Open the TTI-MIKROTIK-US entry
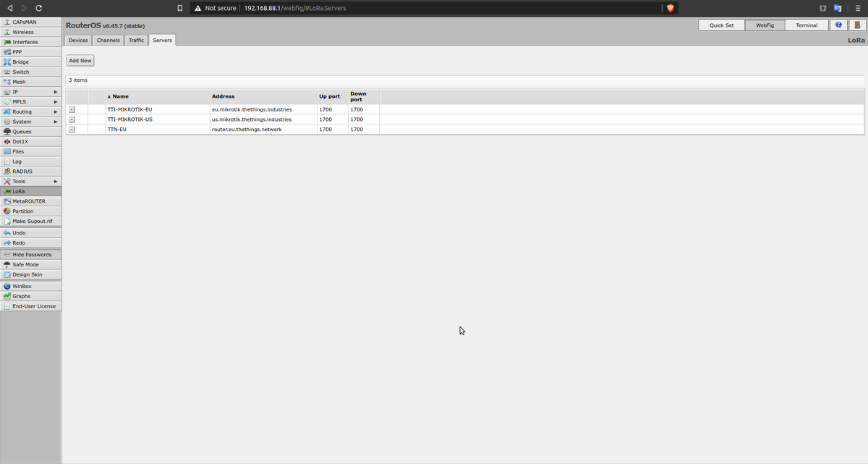 129,119
